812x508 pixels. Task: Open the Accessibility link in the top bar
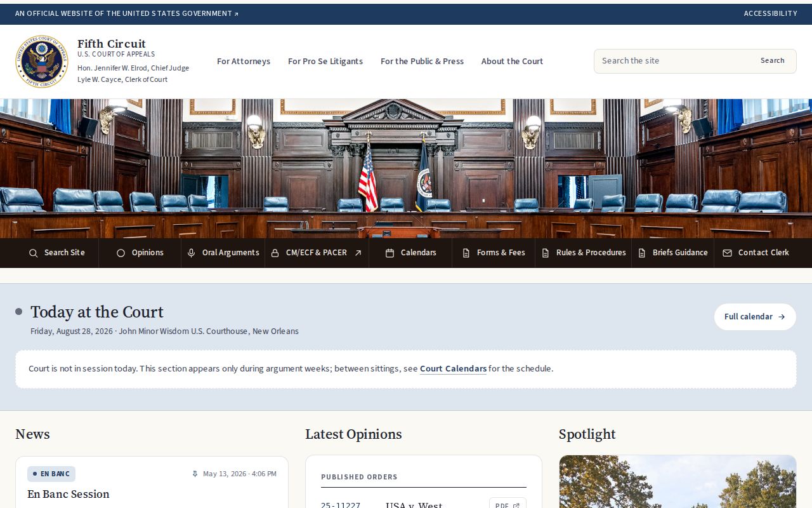(x=770, y=13)
